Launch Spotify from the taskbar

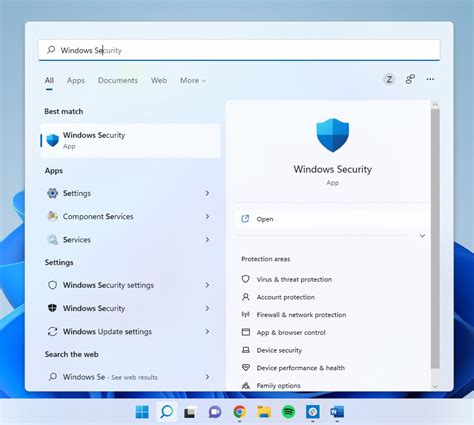(x=288, y=412)
